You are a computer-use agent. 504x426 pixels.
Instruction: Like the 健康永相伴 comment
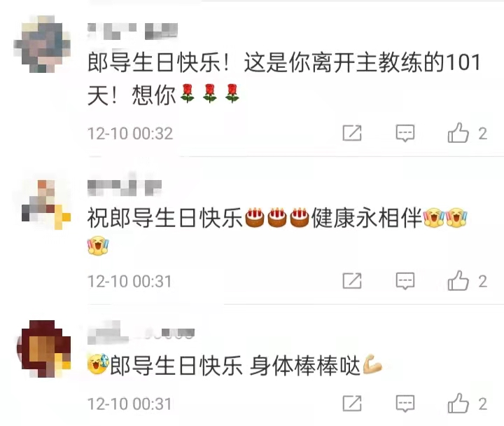pyautogui.click(x=458, y=280)
